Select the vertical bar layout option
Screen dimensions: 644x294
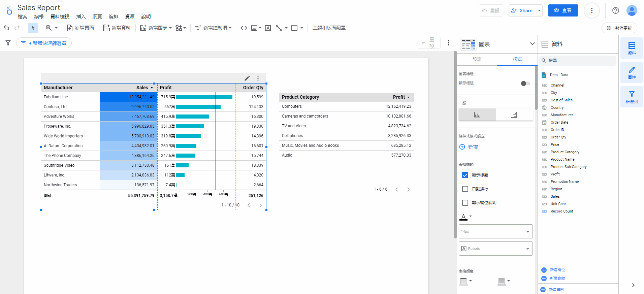(x=477, y=115)
